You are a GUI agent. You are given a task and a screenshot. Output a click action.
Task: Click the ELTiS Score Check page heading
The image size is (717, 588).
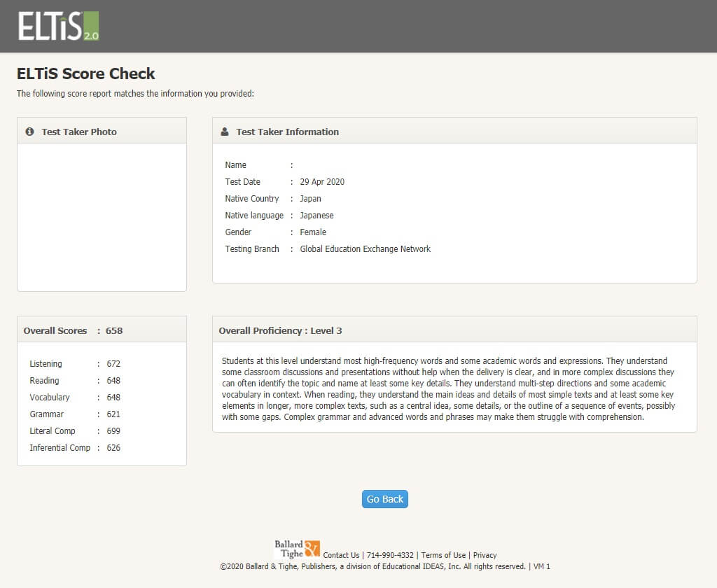click(x=86, y=73)
